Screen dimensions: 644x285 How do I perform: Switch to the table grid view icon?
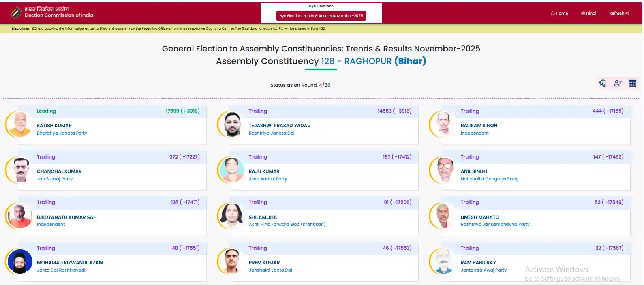coord(632,84)
